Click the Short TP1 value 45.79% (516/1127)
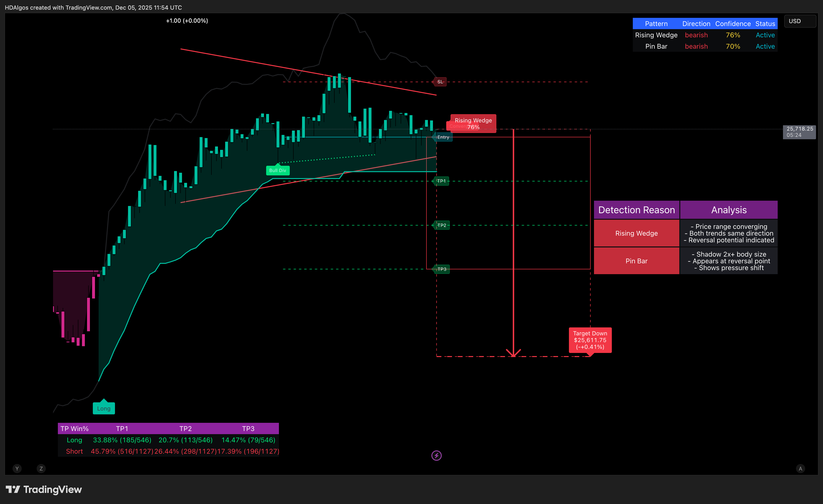The height and width of the screenshot is (504, 823). (122, 451)
